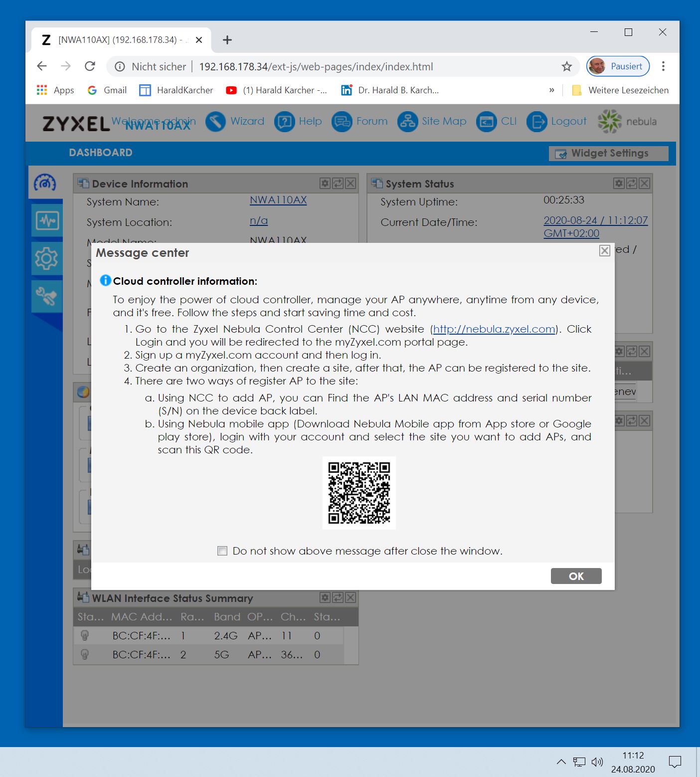Click the '00:25:33' uptime value

[564, 200]
